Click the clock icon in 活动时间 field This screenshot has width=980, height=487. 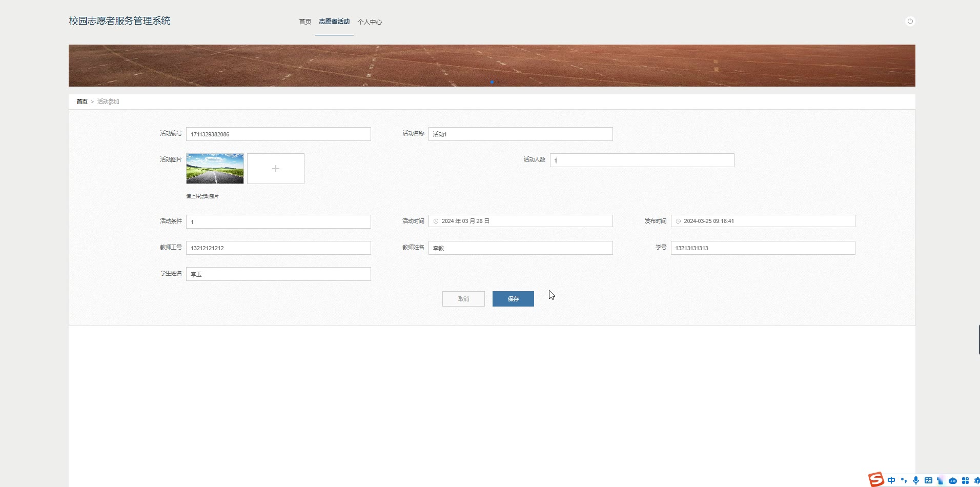[436, 221]
